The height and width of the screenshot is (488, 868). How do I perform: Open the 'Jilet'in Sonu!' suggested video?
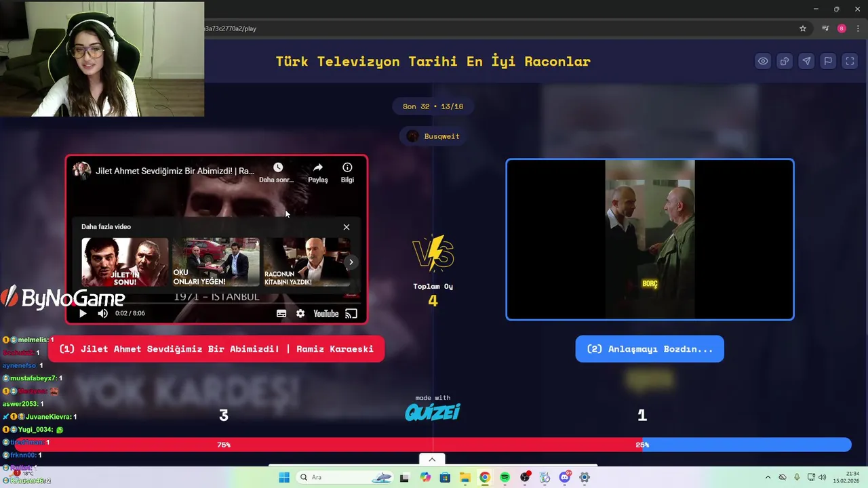point(125,262)
